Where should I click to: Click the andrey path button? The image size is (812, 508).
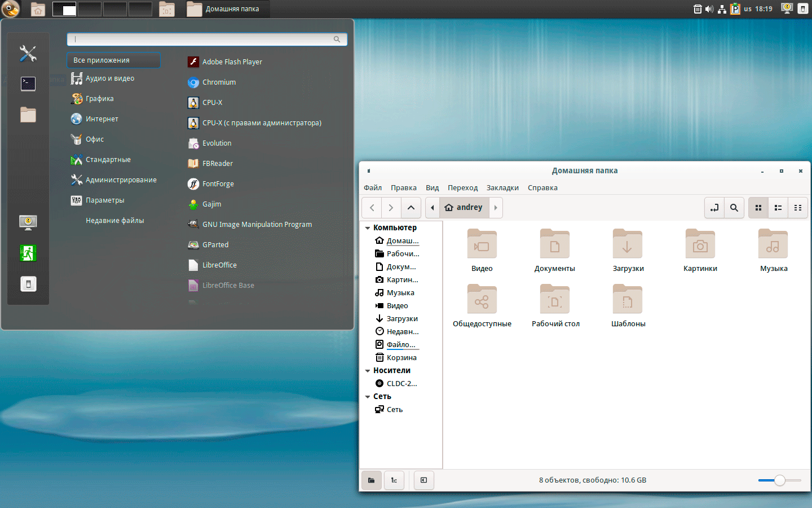[x=464, y=208]
